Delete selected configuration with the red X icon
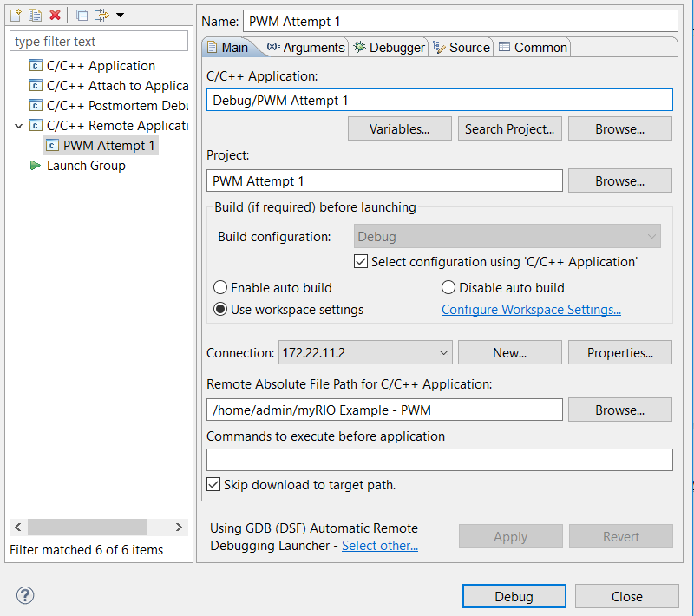The image size is (694, 616). (55, 15)
